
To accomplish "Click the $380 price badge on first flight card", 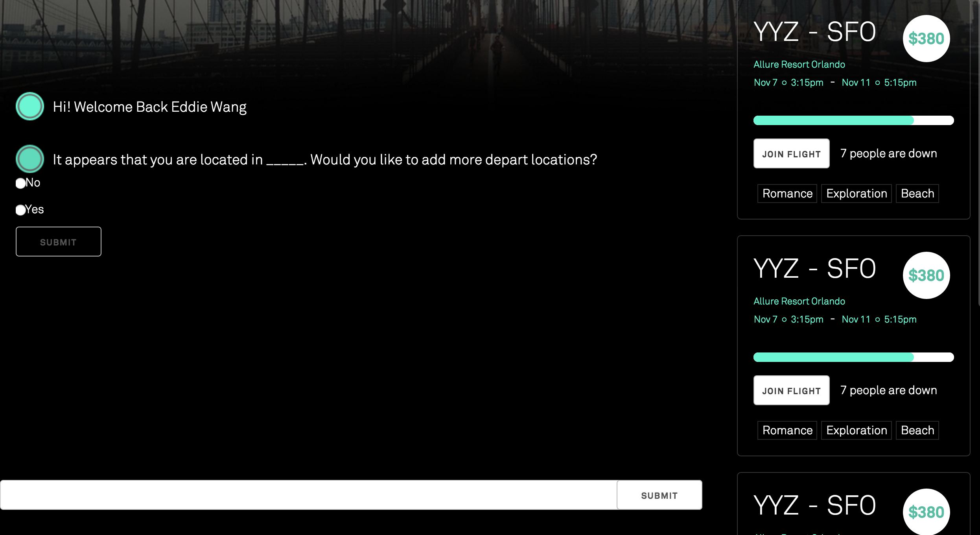I will pyautogui.click(x=927, y=38).
